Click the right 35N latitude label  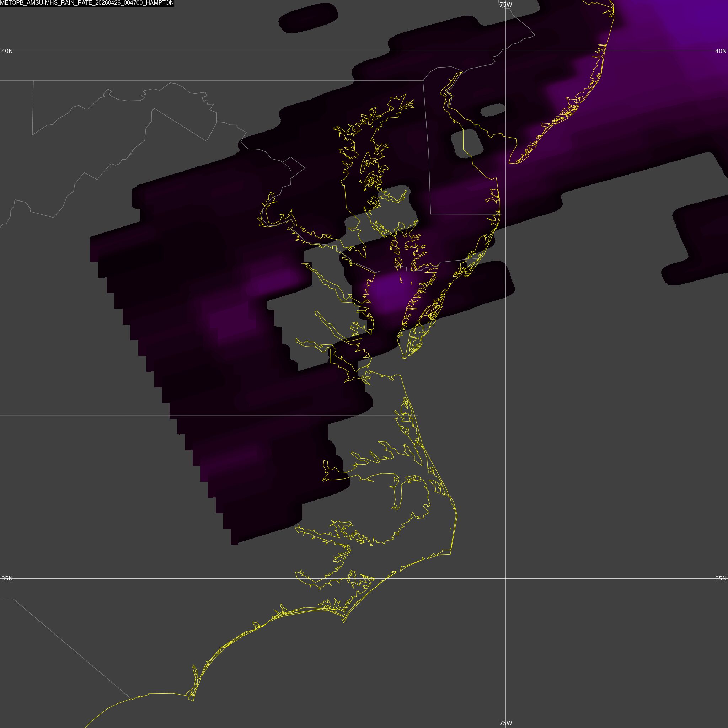pyautogui.click(x=721, y=578)
